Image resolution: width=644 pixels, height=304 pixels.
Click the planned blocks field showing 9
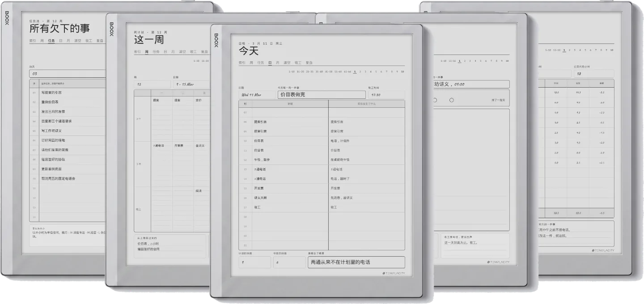click(x=254, y=262)
